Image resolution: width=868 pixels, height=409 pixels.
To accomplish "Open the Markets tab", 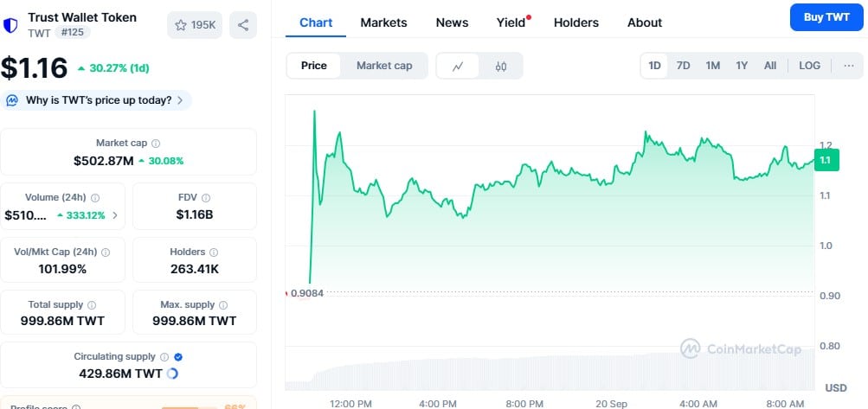I will coord(383,22).
